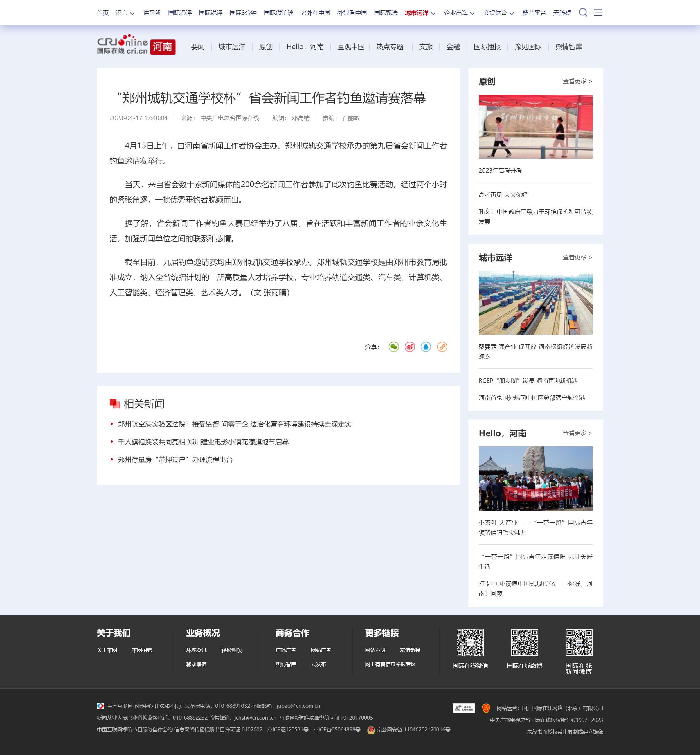Open the container rail yard thumbnail
The height and width of the screenshot is (755, 700).
click(x=535, y=303)
